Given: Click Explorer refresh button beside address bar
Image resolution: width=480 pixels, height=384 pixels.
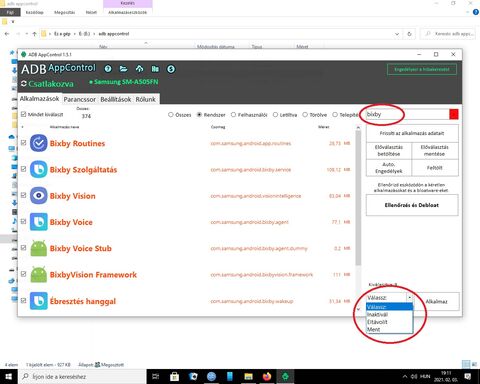Looking at the screenshot, I should pyautogui.click(x=409, y=34).
